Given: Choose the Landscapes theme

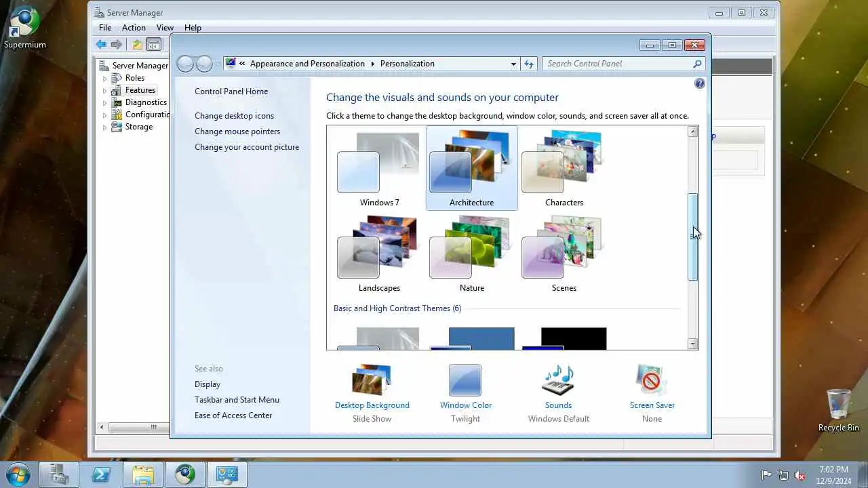Looking at the screenshot, I should coord(379,254).
